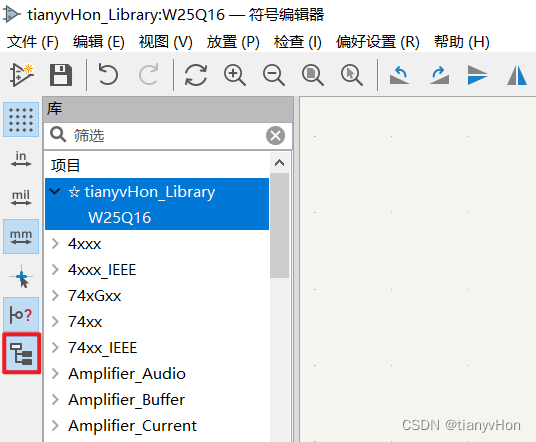Viewport: 536px width, 442px height.
Task: Collapse the tianyvHon_Library node
Action: [55, 191]
